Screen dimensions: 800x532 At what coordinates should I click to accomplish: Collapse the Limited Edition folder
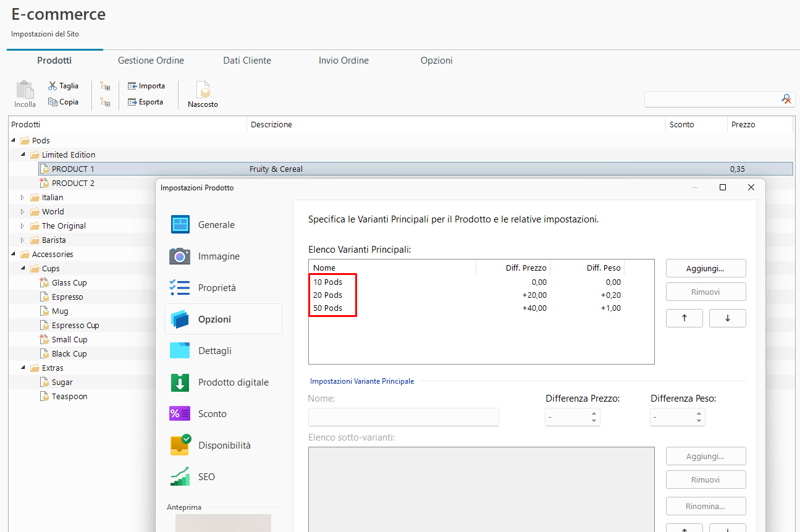[23, 154]
